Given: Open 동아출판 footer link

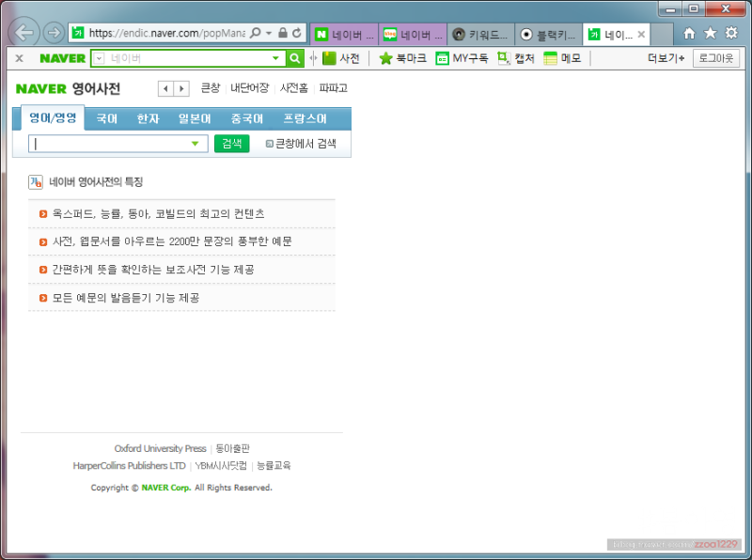Looking at the screenshot, I should coord(232,449).
